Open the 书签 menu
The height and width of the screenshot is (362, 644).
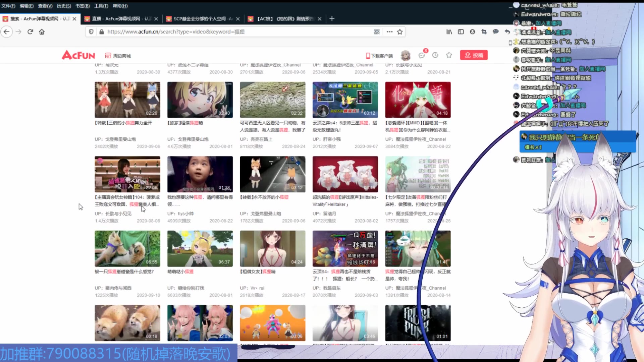pyautogui.click(x=83, y=6)
